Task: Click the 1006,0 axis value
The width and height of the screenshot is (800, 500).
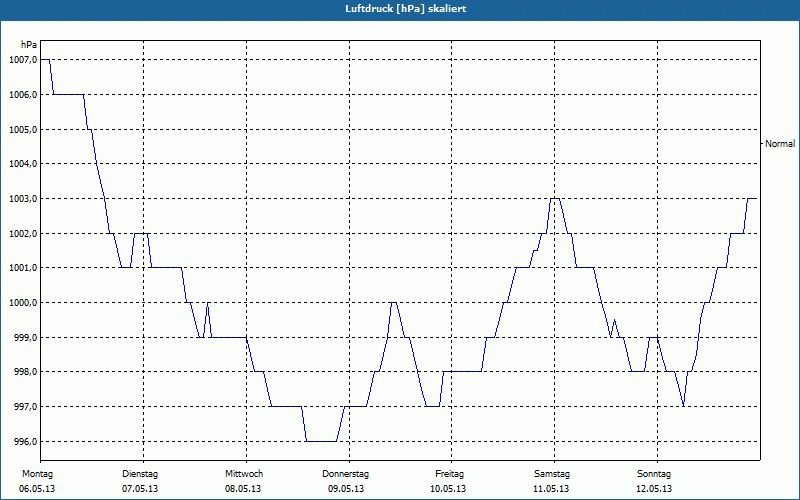Action: (x=23, y=94)
